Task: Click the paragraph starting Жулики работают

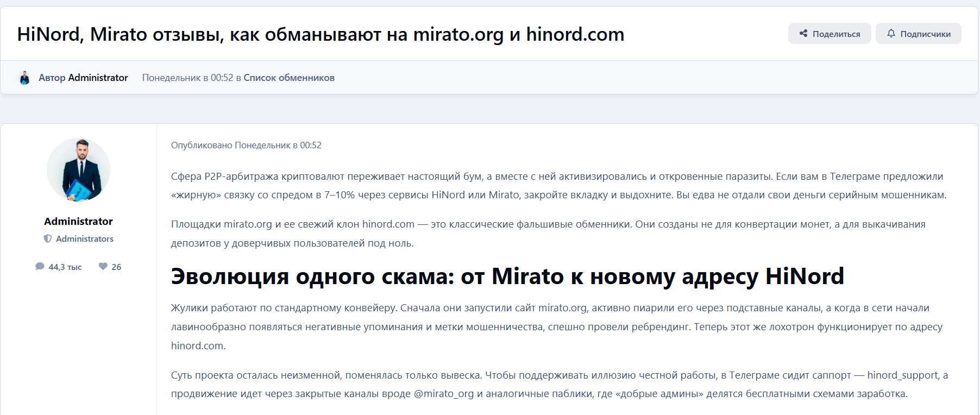Action: click(x=557, y=326)
